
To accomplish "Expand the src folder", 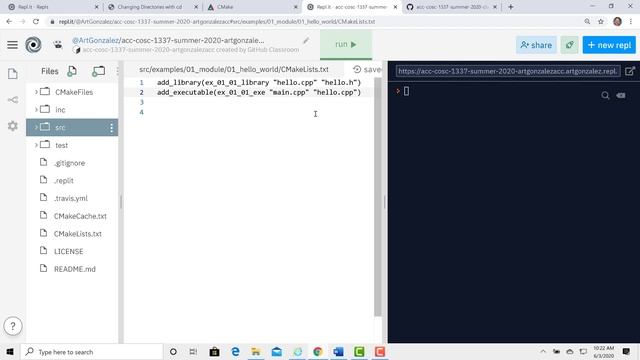I will coord(36,127).
